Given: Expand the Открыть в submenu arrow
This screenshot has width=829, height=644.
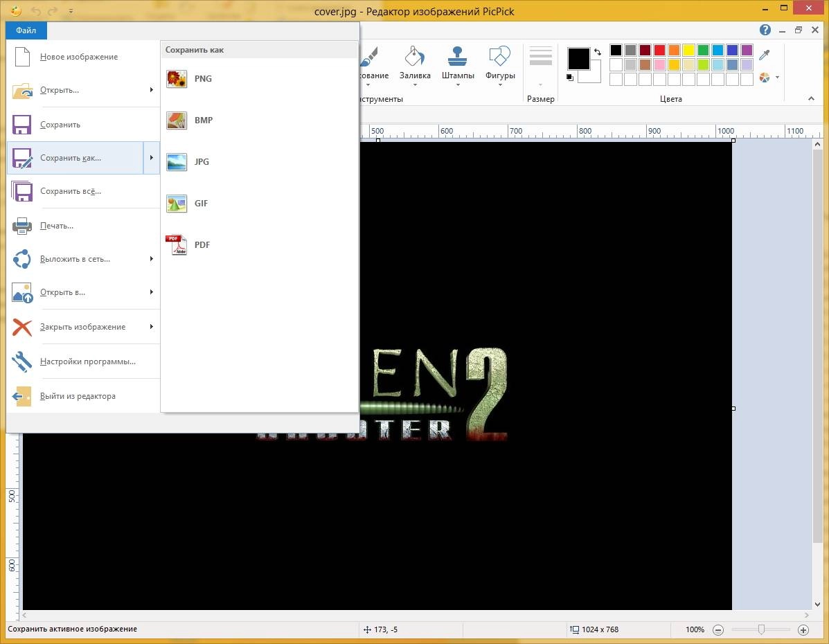Looking at the screenshot, I should point(152,292).
